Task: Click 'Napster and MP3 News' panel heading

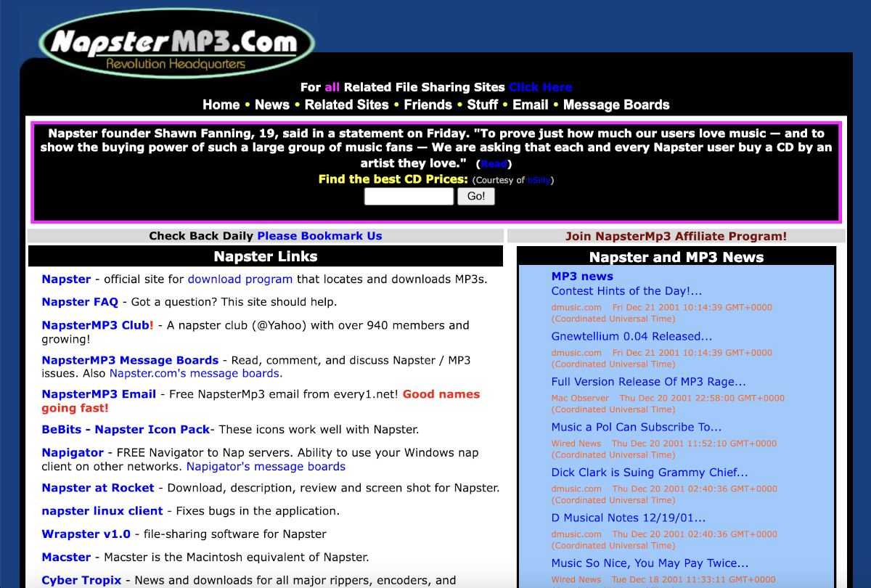Action: [x=676, y=257]
